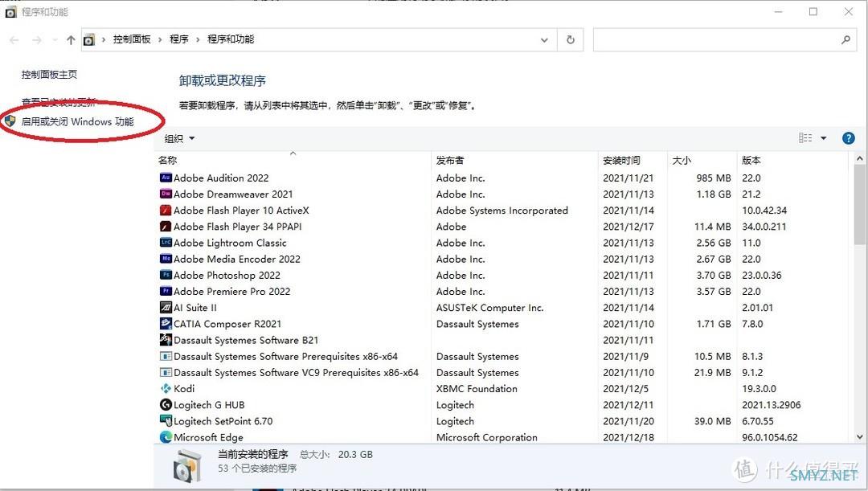Expand chevron after 程序 in breadcrumb
The height and width of the screenshot is (491, 868).
pos(198,39)
